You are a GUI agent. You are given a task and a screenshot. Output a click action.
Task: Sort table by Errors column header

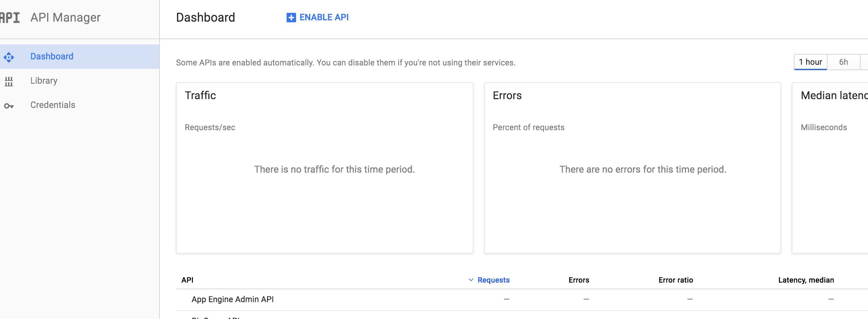tap(579, 280)
